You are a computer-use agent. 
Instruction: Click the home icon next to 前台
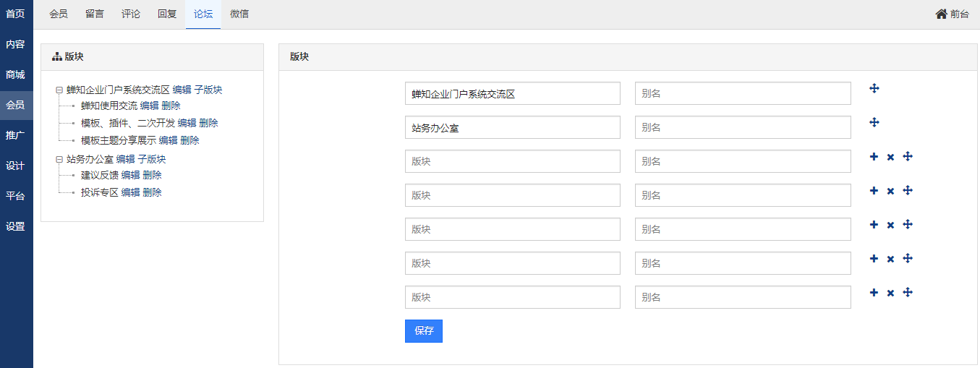pyautogui.click(x=941, y=14)
